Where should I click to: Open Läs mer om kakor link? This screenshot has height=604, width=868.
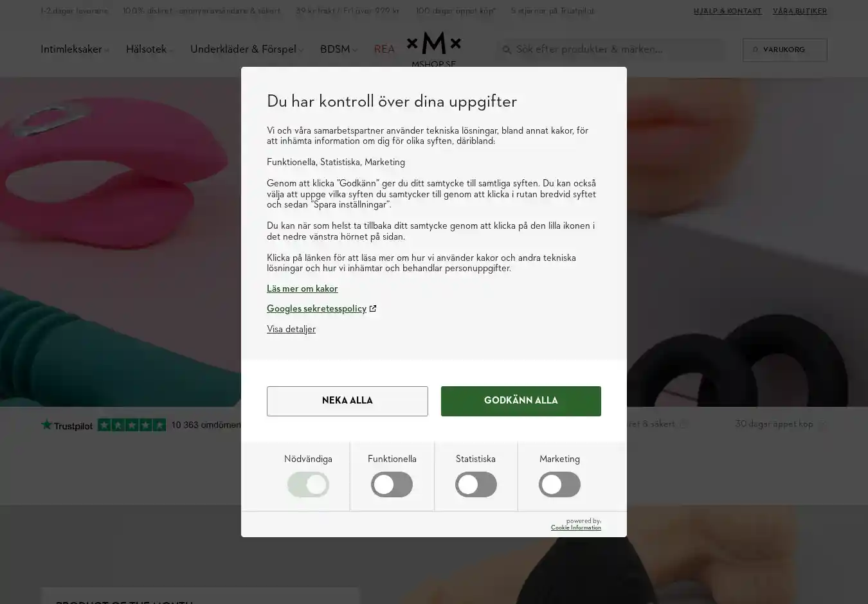click(x=302, y=289)
